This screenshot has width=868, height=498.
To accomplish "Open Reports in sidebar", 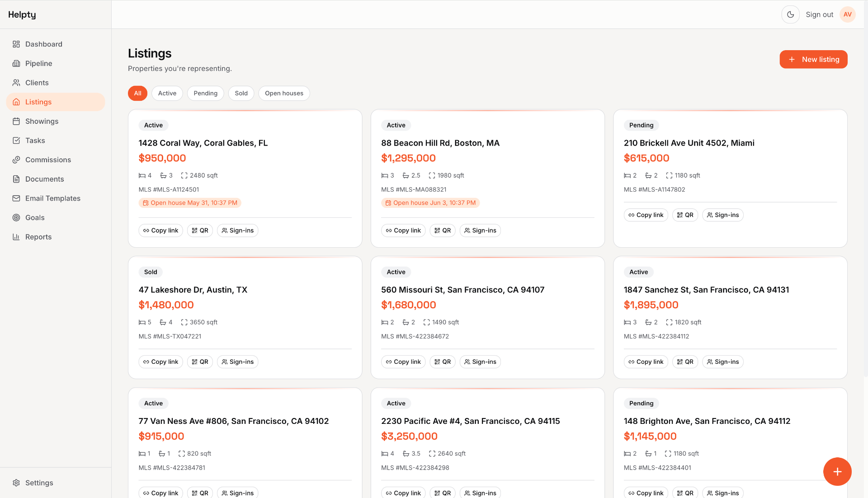I will click(56, 237).
